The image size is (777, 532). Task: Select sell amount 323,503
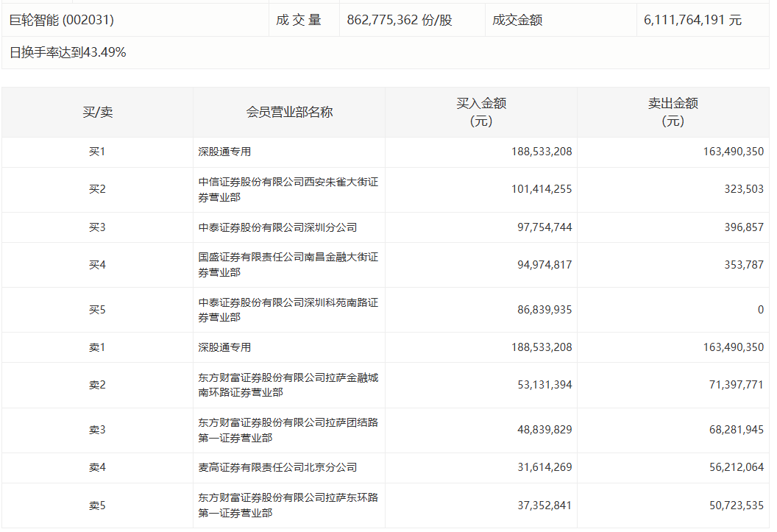click(744, 189)
